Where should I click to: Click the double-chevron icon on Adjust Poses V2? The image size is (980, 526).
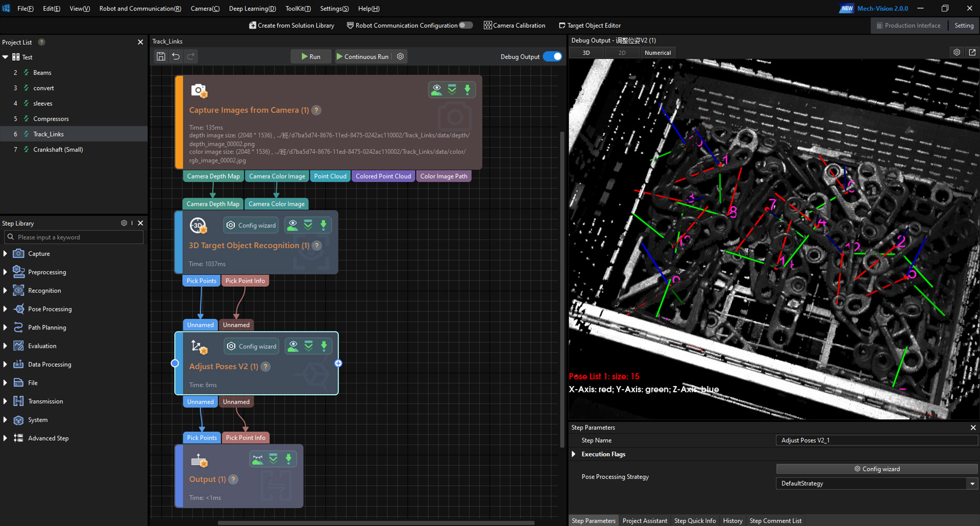click(x=309, y=346)
